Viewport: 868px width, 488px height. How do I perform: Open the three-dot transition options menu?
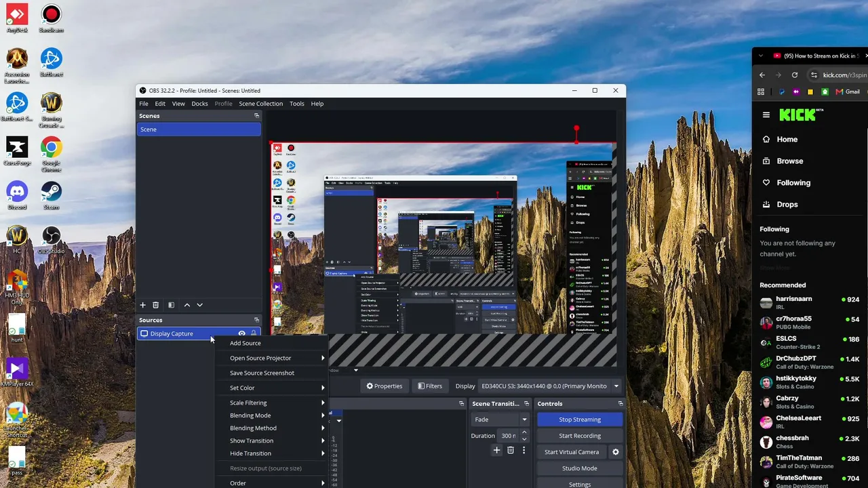click(524, 450)
